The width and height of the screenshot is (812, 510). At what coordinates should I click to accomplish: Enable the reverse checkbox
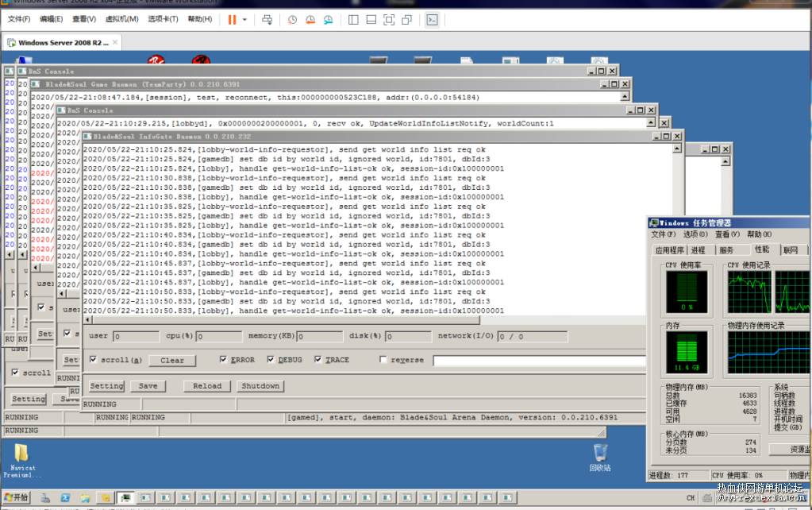[383, 359]
